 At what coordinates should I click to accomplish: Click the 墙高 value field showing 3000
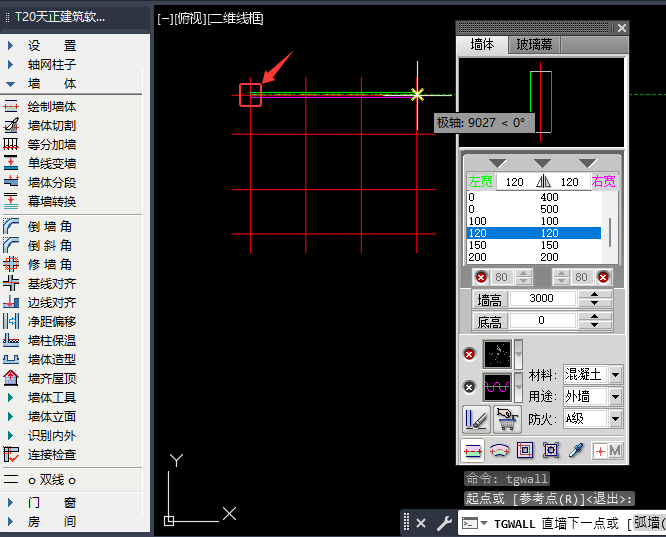(x=542, y=299)
